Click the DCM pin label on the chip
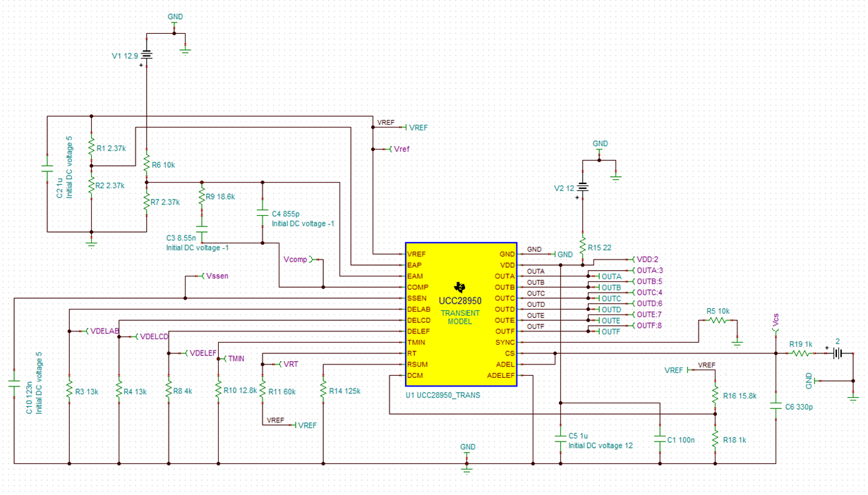The image size is (868, 495). 415,375
